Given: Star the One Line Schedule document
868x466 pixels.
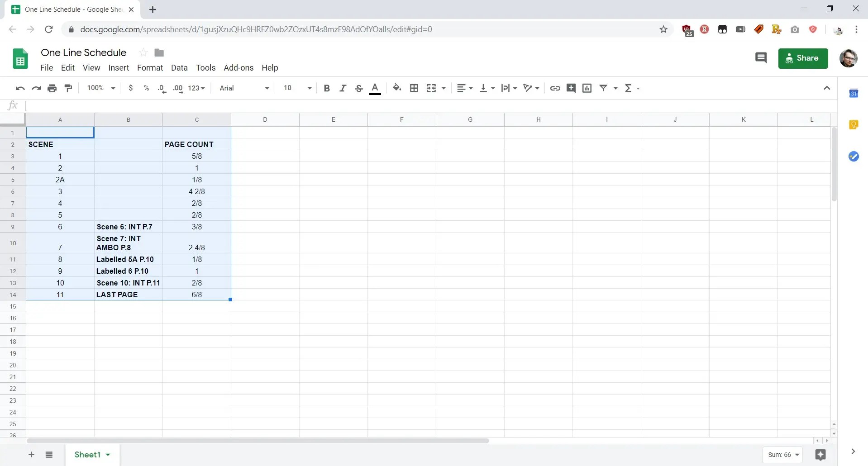Looking at the screenshot, I should tap(143, 53).
